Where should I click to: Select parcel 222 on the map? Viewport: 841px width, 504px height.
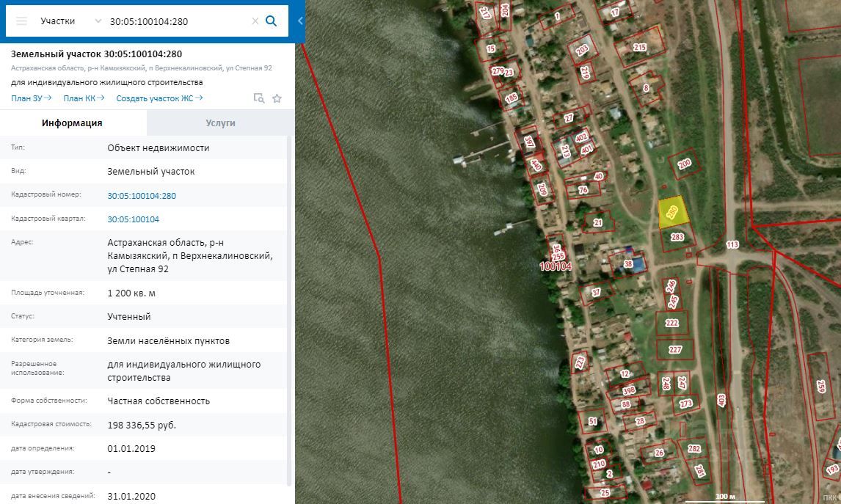pyautogui.click(x=672, y=324)
